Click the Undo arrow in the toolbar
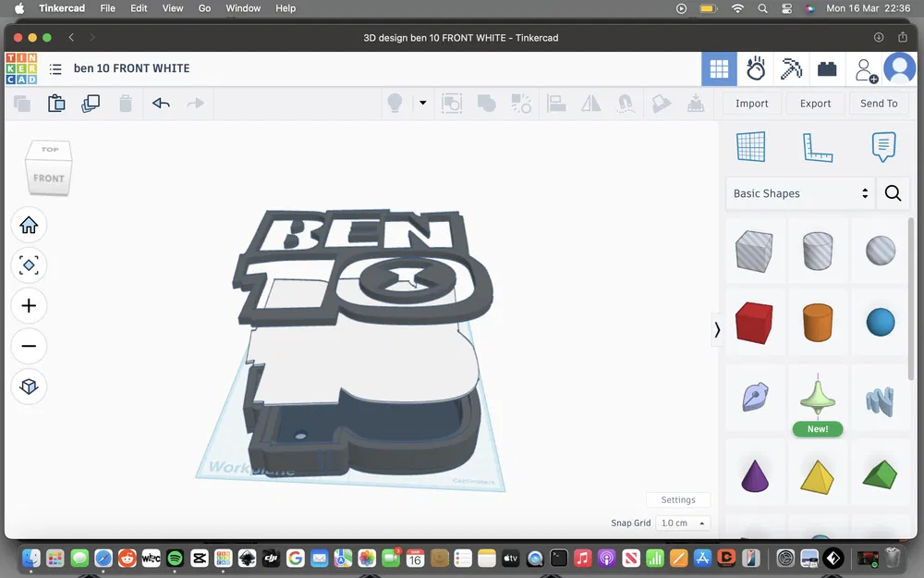The width and height of the screenshot is (924, 578). pyautogui.click(x=161, y=104)
